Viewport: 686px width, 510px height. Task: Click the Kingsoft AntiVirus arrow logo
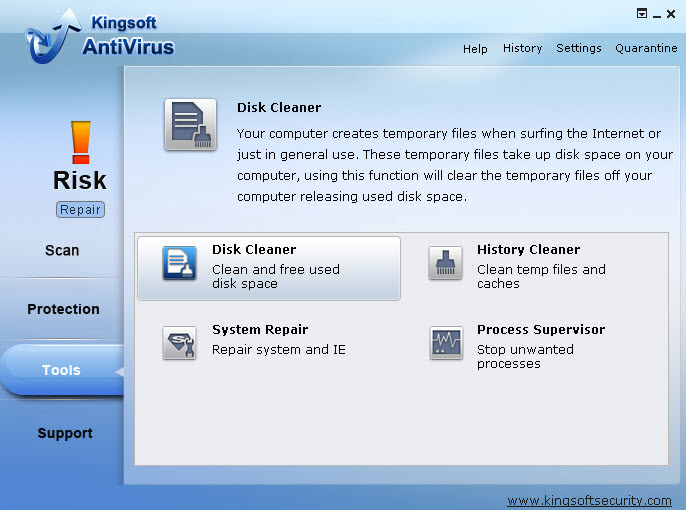tap(53, 36)
